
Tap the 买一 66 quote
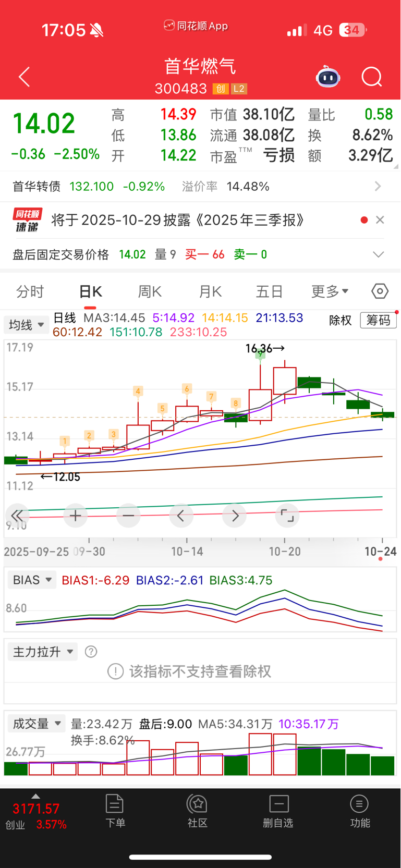(205, 254)
